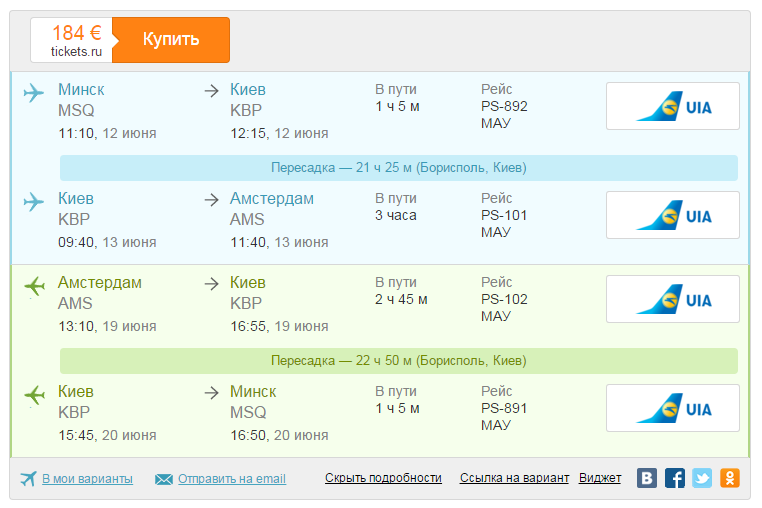
Task: Click the UIA logo for flight PS-102
Action: (673, 299)
